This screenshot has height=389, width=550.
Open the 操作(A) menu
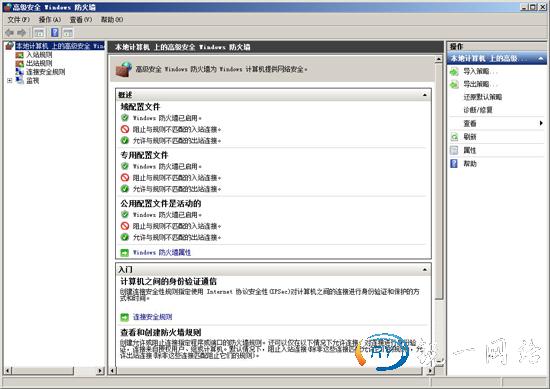click(49, 20)
